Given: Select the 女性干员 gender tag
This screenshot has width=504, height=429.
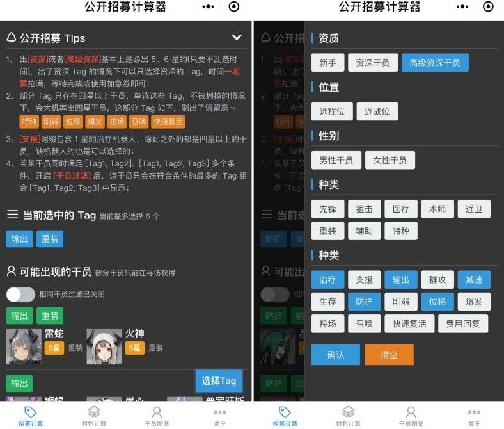Looking at the screenshot, I should (390, 160).
